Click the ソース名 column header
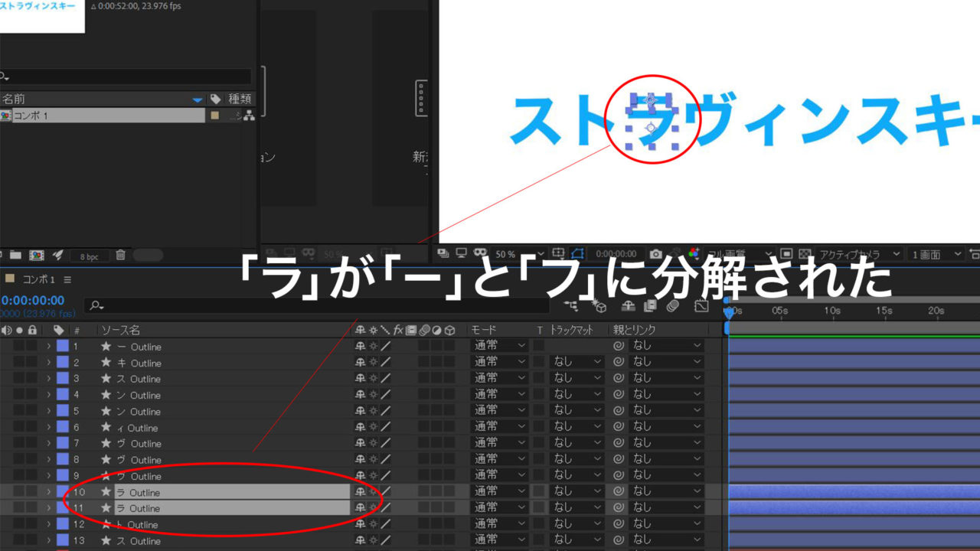The image size is (980, 551). pos(120,330)
